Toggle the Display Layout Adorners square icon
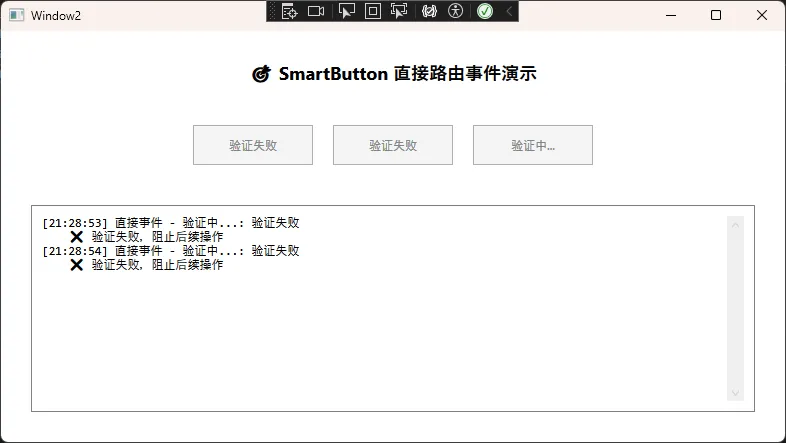The image size is (786, 443). 373,11
